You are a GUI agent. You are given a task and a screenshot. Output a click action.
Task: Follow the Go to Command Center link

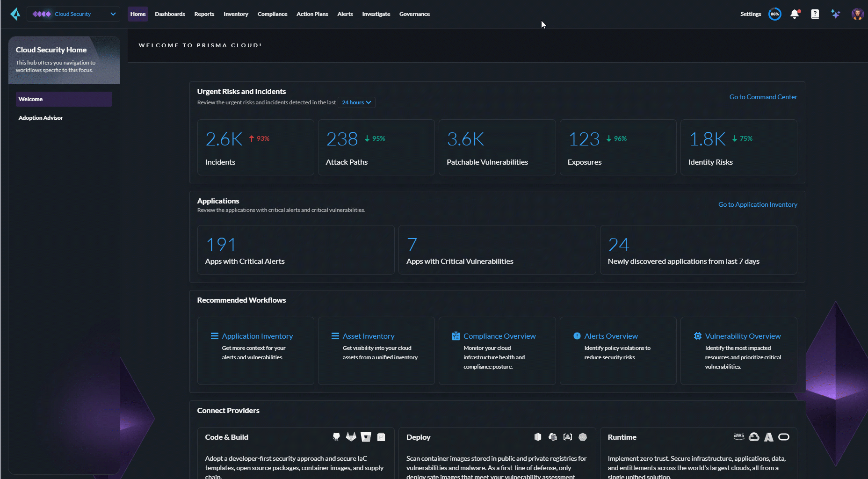coord(763,97)
